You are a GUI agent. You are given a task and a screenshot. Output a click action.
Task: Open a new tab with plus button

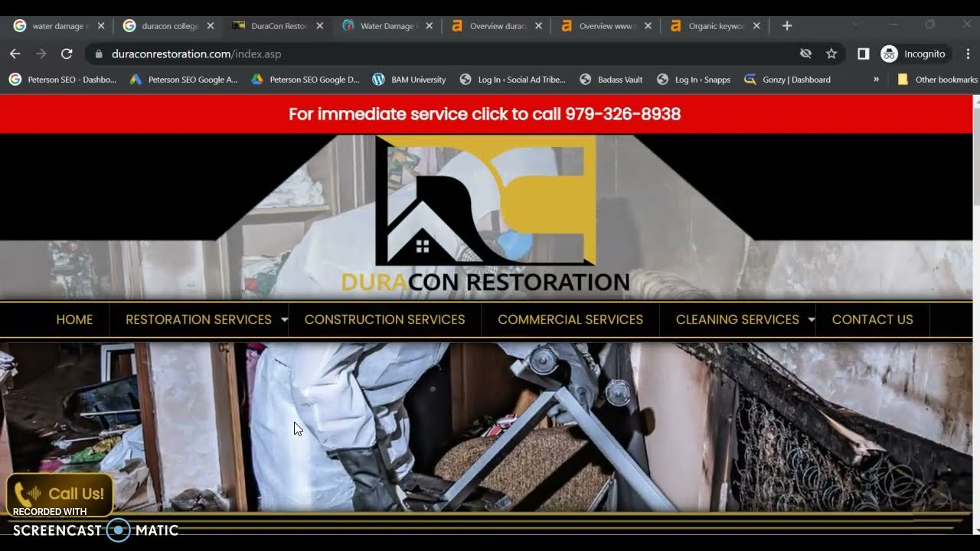pyautogui.click(x=786, y=26)
